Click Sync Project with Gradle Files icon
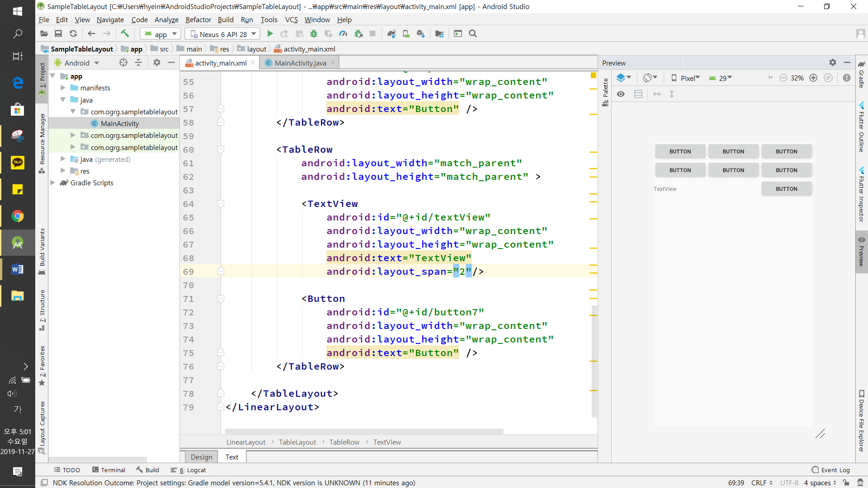 [x=392, y=33]
